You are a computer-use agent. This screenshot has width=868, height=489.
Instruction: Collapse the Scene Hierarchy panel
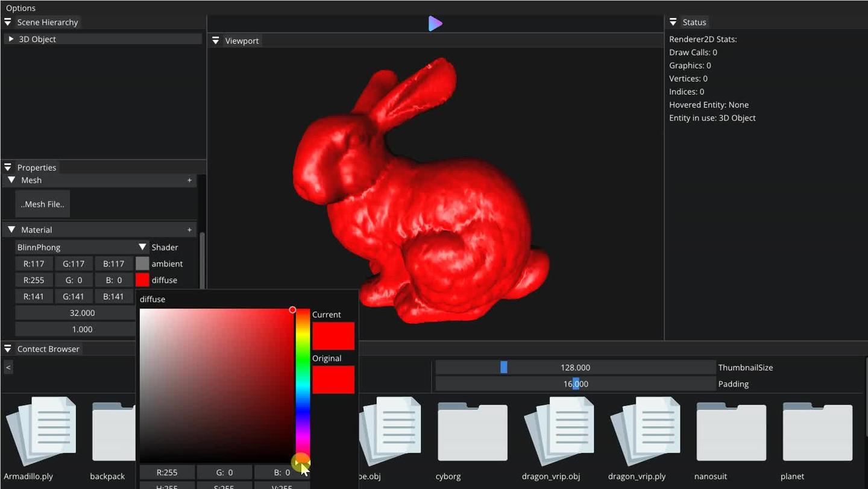click(x=8, y=22)
